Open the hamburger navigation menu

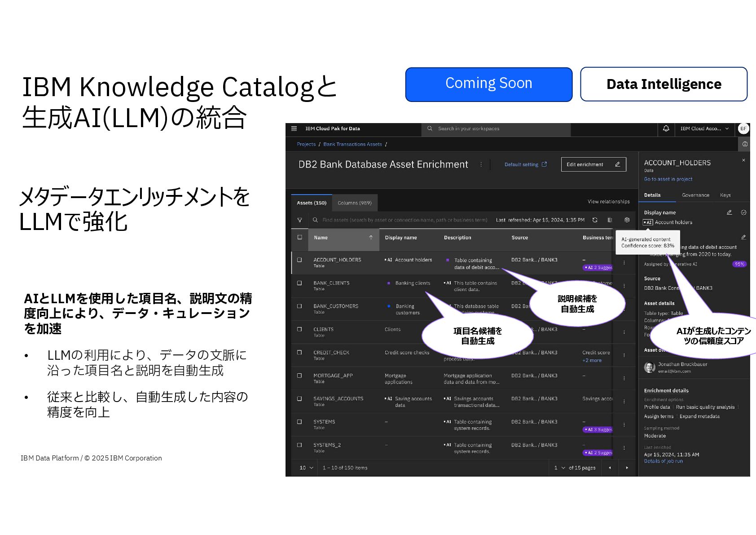pyautogui.click(x=294, y=128)
